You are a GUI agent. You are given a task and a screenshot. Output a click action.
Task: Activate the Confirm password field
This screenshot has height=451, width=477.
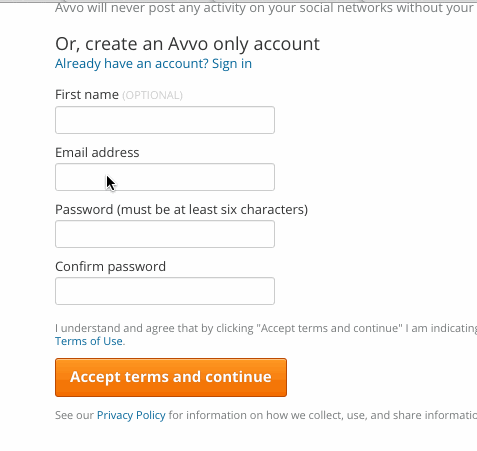pos(165,291)
